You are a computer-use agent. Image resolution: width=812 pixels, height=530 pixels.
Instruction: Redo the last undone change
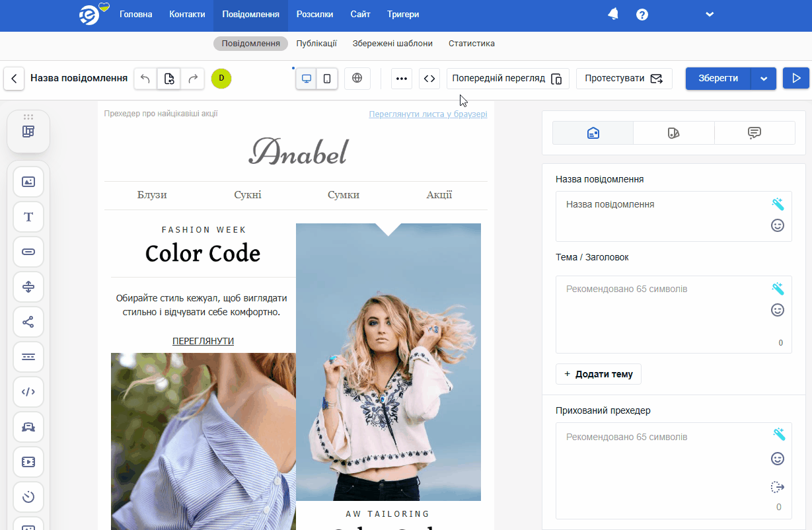point(192,79)
